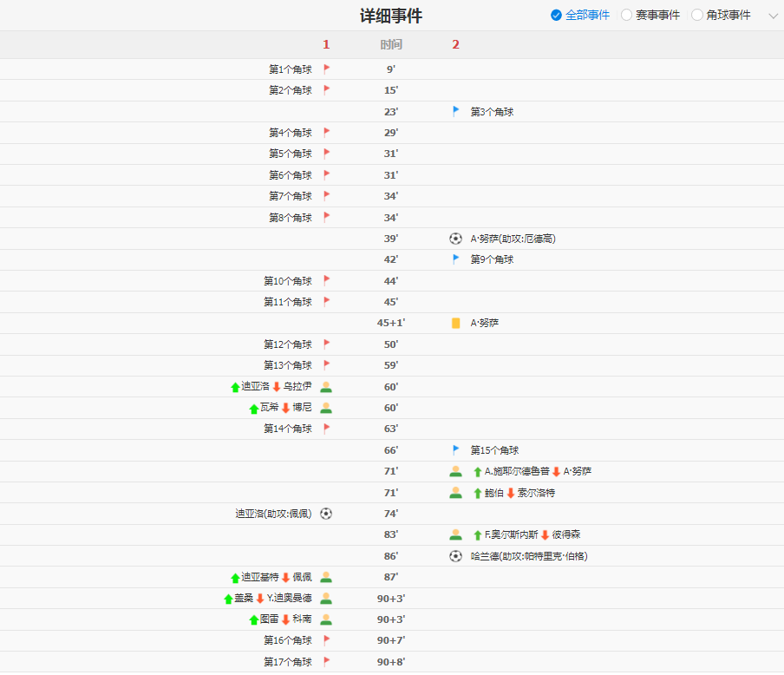The image size is (784, 675).
Task: Click the 45+1' time cell
Action: coord(391,323)
